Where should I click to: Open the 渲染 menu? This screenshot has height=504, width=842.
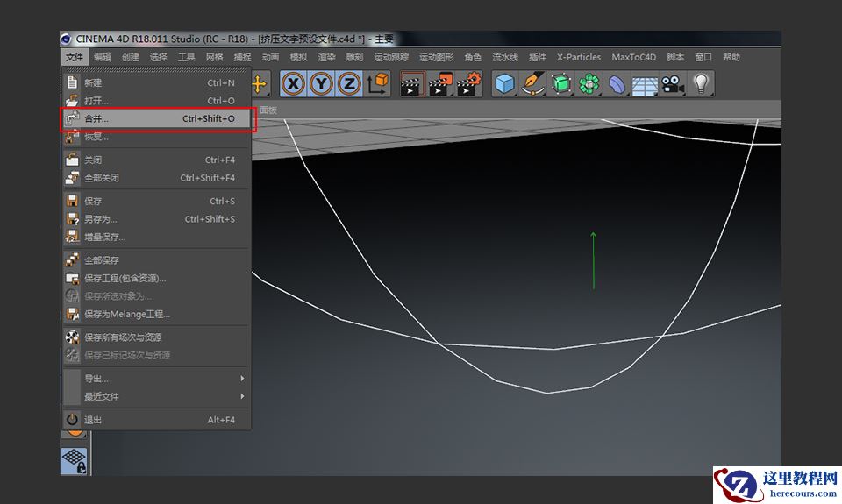pyautogui.click(x=326, y=57)
